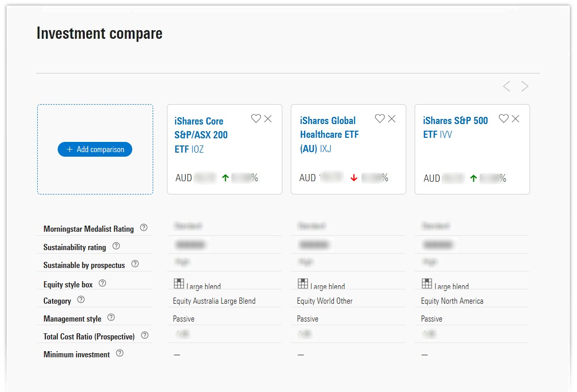This screenshot has width=577, height=392.
Task: Click the 'Minimum investment' label
Action: (x=77, y=355)
